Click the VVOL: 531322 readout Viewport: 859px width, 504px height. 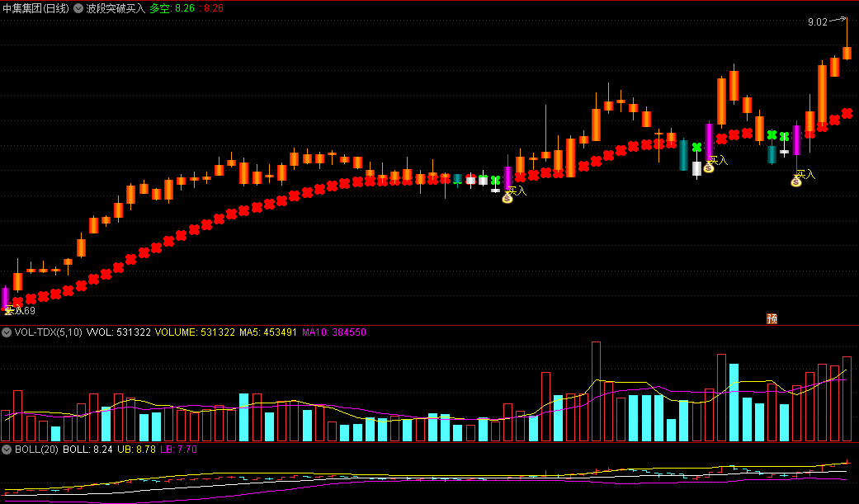coord(118,332)
